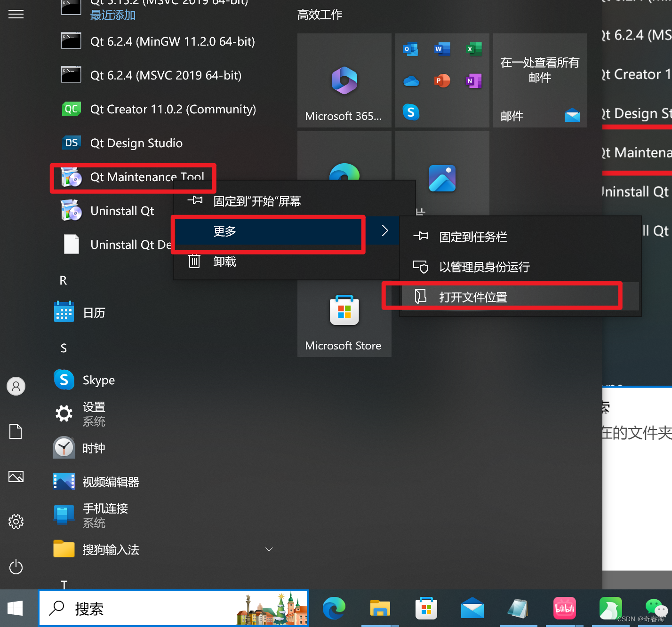Expand the 更多 submenu arrow
Image resolution: width=672 pixels, height=627 pixels.
point(385,230)
